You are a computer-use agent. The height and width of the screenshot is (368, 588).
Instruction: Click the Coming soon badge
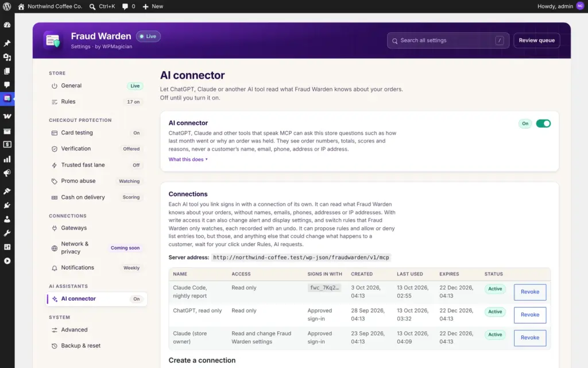click(x=125, y=248)
